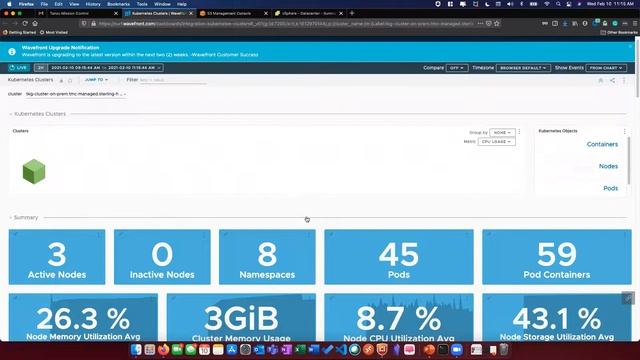Screen dimensions: 640x360
Task: Open the dashboard kebab menu
Action: click(624, 80)
